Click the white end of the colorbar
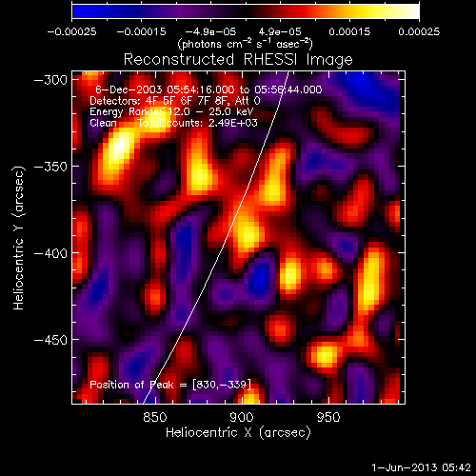 412,11
